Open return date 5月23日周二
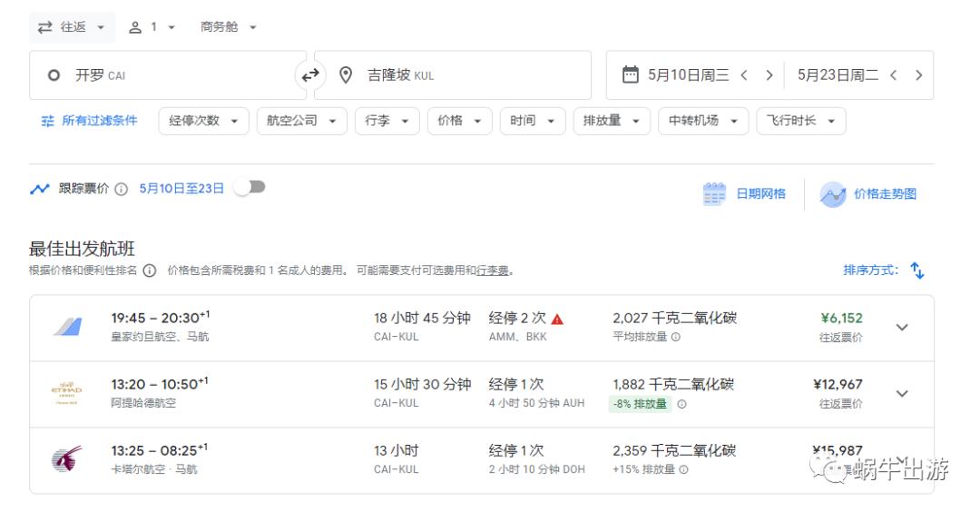Screen dimensions: 980x512 pos(838,75)
